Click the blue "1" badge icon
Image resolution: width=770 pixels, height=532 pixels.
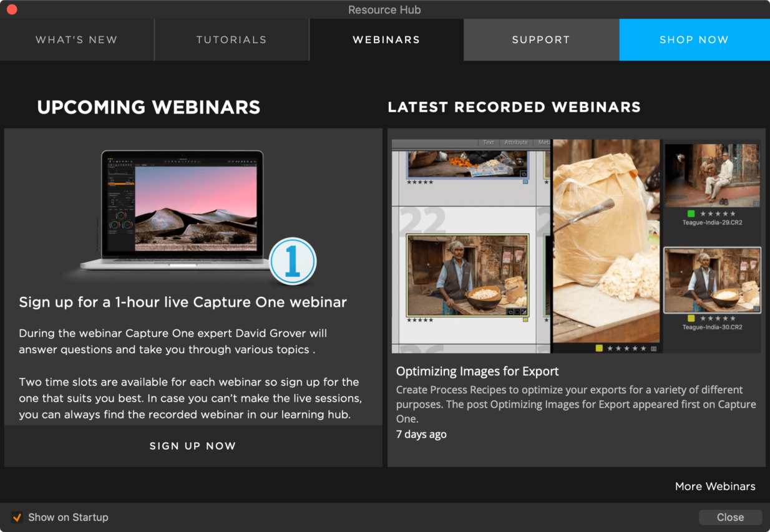tap(292, 262)
